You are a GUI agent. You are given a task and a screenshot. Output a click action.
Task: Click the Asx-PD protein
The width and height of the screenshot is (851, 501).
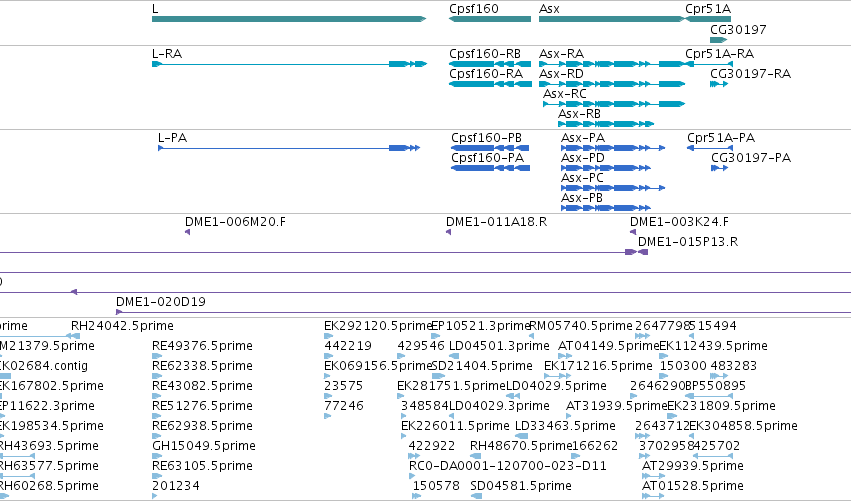(606, 168)
